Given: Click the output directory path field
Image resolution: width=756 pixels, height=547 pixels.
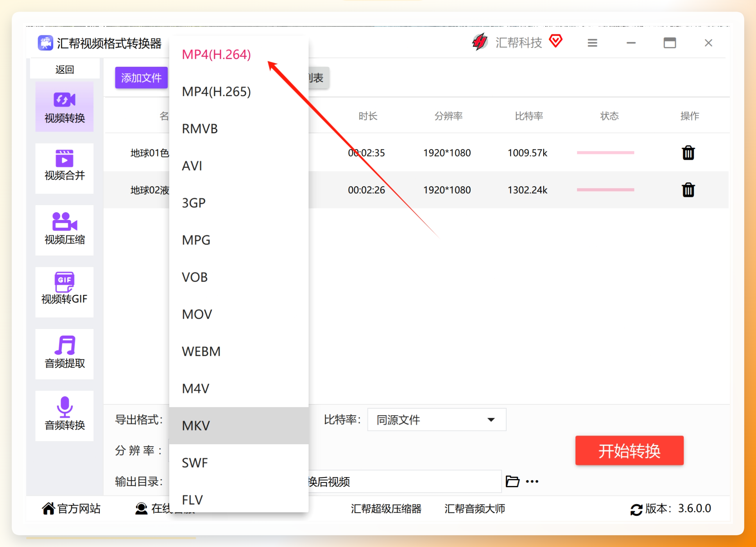Looking at the screenshot, I should 405,481.
